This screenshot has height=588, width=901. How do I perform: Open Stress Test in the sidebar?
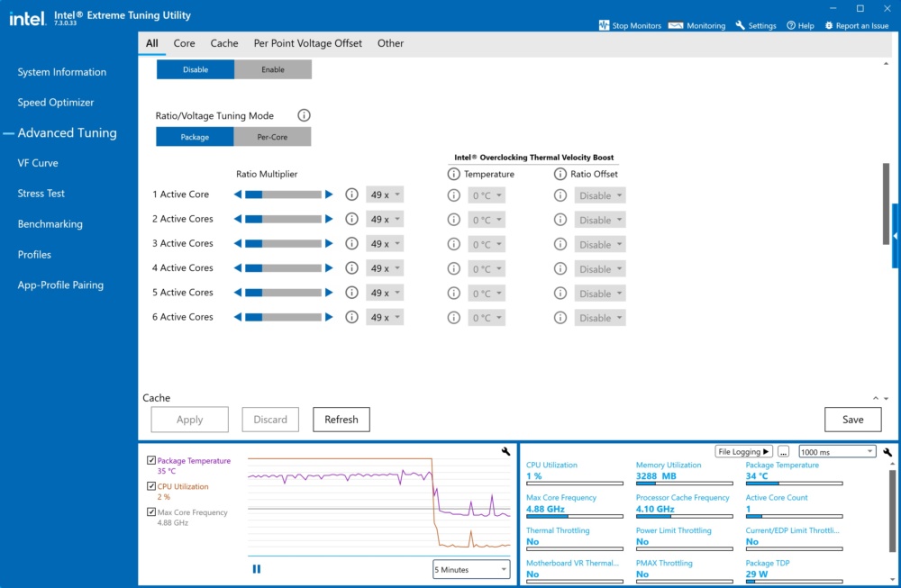coord(41,194)
